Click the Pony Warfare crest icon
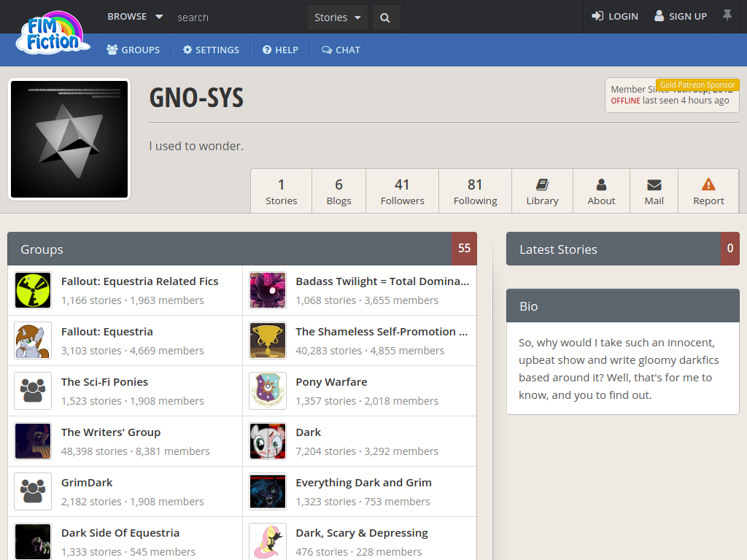747x560 pixels. click(268, 391)
